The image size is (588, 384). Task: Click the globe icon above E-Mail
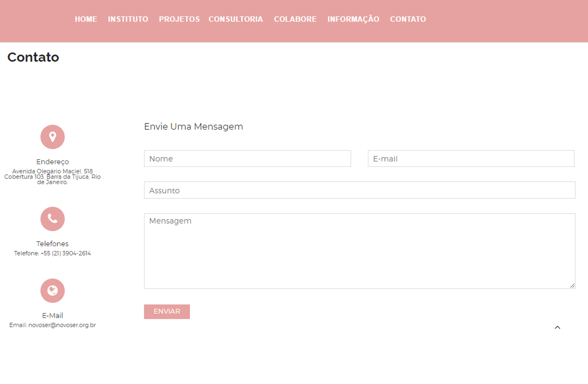[53, 290]
